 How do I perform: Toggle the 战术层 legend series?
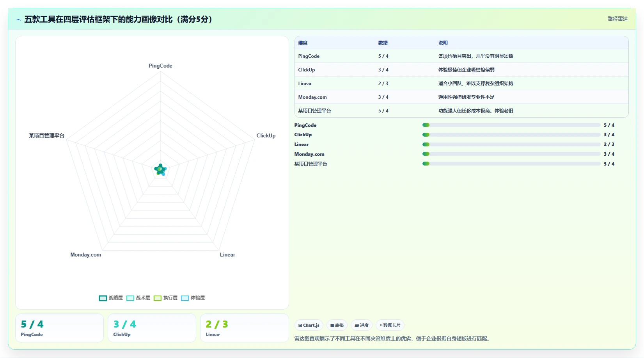pyautogui.click(x=138, y=298)
